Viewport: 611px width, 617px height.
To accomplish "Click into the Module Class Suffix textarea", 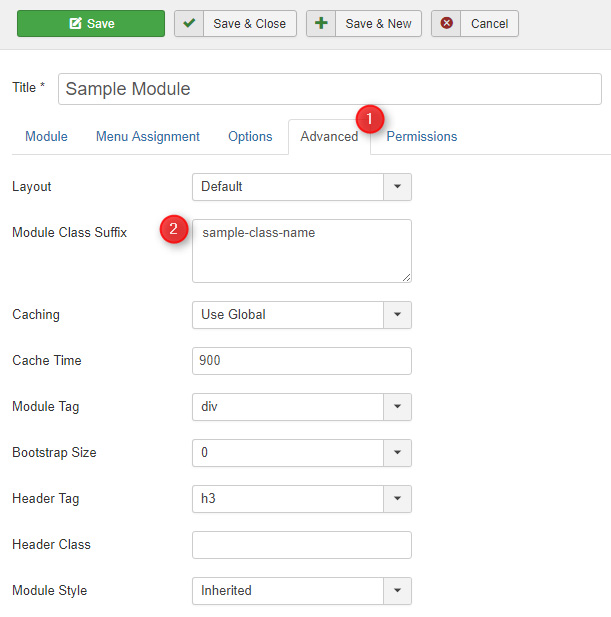I will point(301,251).
